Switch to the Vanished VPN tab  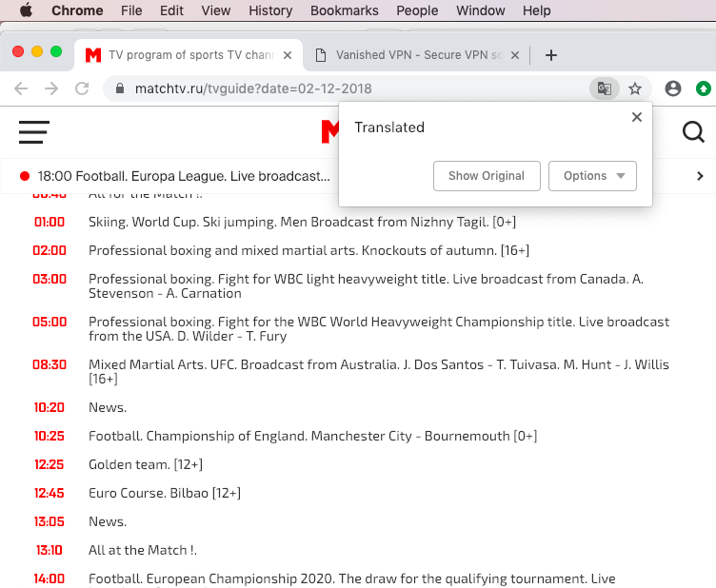point(416,55)
